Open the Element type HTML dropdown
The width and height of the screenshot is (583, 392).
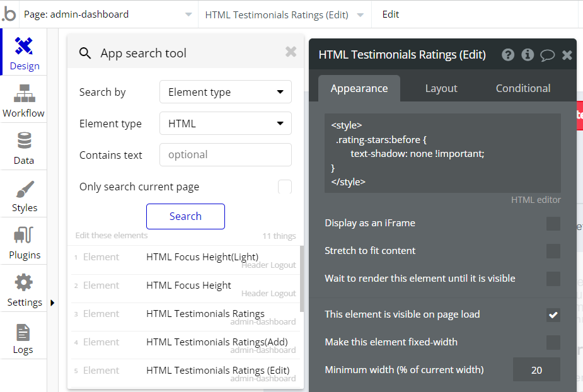pyautogui.click(x=225, y=124)
